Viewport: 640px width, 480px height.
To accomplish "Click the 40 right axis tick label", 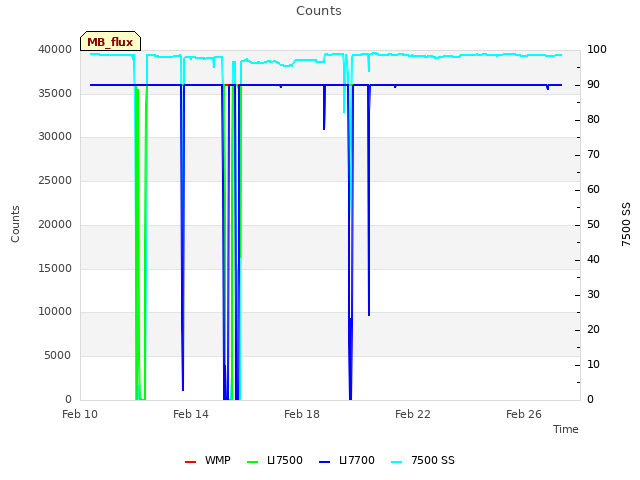I will pos(593,260).
